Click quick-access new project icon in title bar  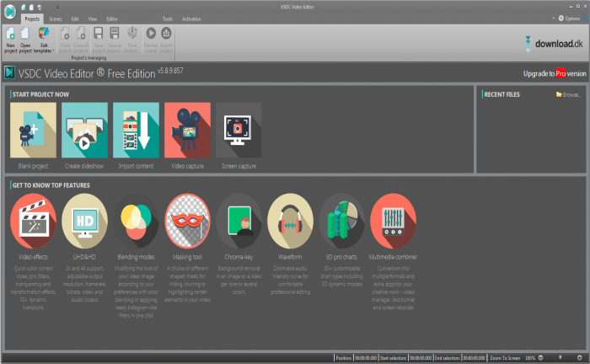coord(24,7)
